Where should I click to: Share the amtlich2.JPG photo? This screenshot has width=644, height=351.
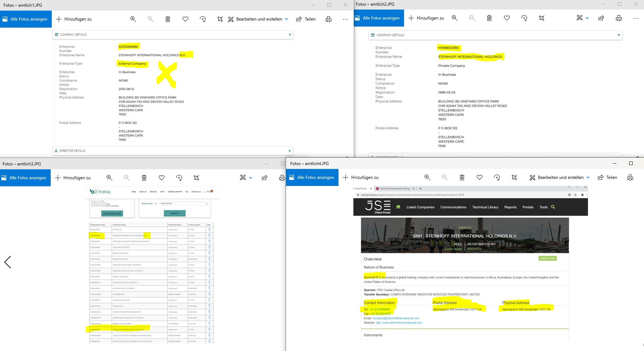(x=601, y=18)
